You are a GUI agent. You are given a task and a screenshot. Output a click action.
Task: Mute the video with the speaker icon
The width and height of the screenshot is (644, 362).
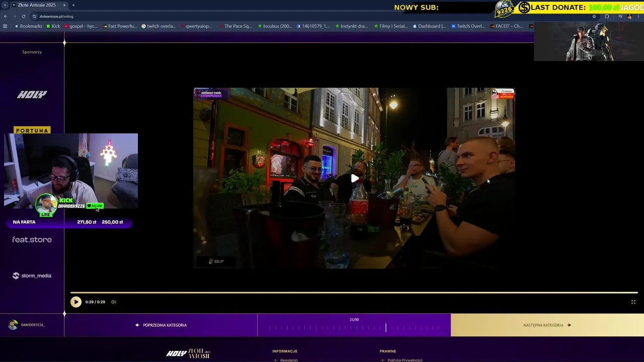[x=114, y=302]
